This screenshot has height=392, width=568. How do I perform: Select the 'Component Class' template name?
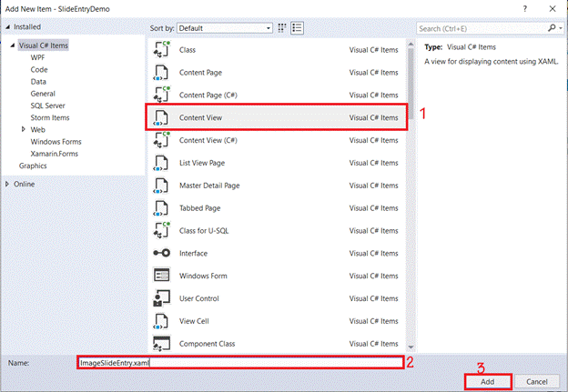(x=208, y=344)
